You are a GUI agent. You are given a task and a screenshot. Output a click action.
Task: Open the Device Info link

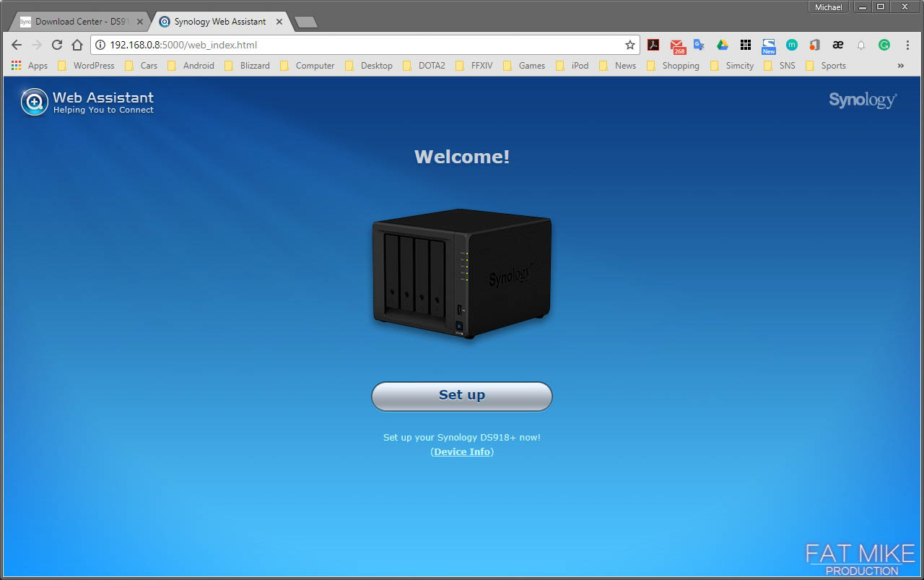462,451
